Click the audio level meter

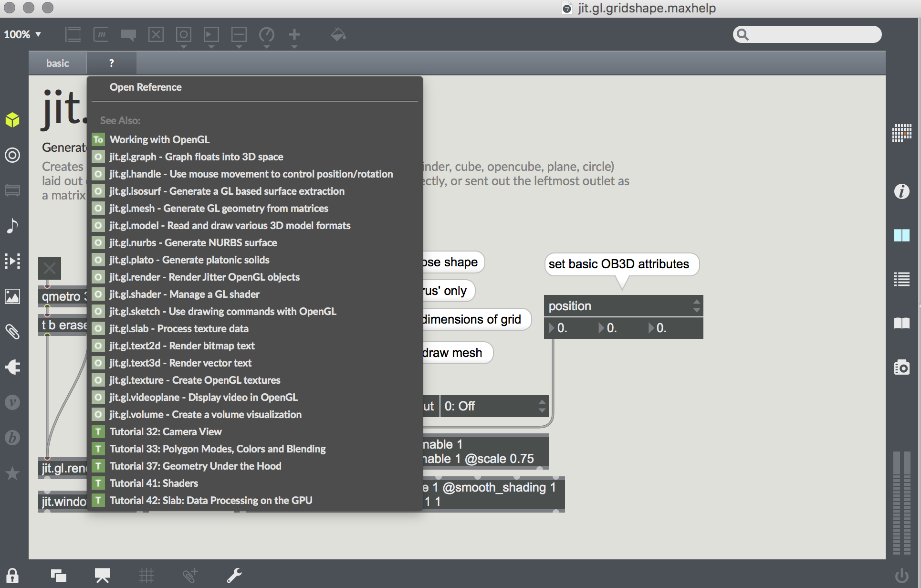click(901, 503)
